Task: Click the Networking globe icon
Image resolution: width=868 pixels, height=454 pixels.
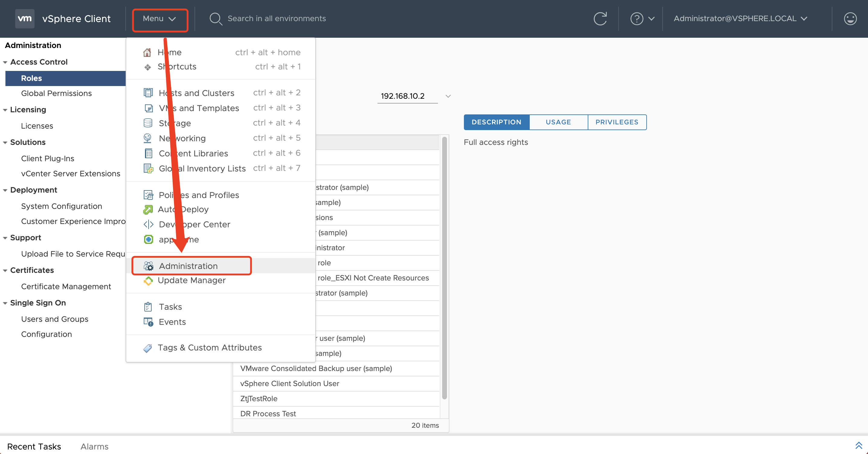Action: pyautogui.click(x=148, y=138)
